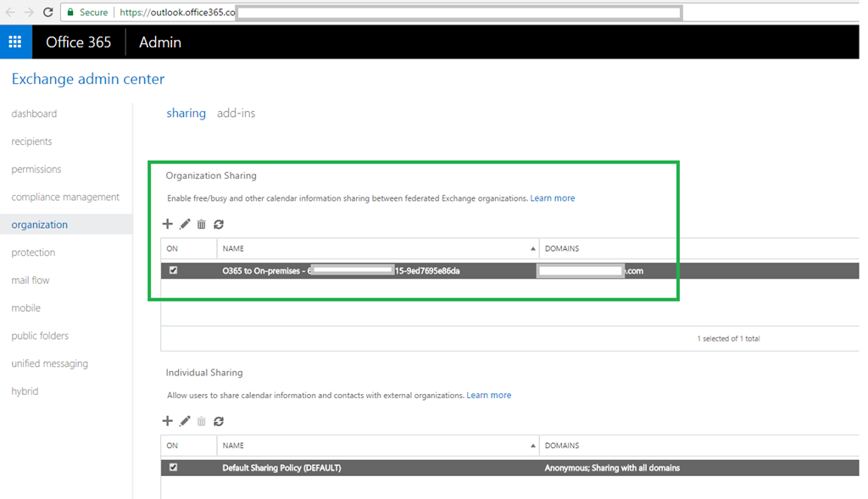
Task: Go back using the browser back arrow
Action: coord(10,12)
